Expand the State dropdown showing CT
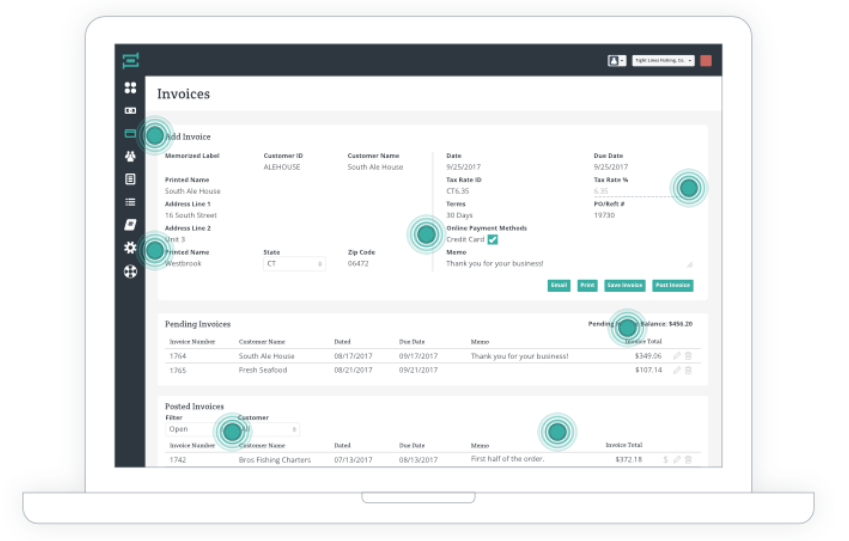Image resolution: width=849 pixels, height=541 pixels. tap(294, 264)
